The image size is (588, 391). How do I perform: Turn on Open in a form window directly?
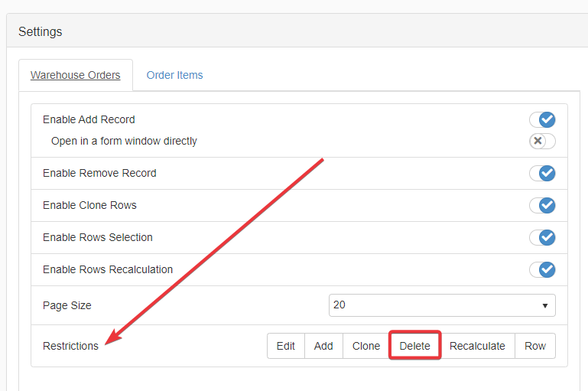[x=542, y=142]
